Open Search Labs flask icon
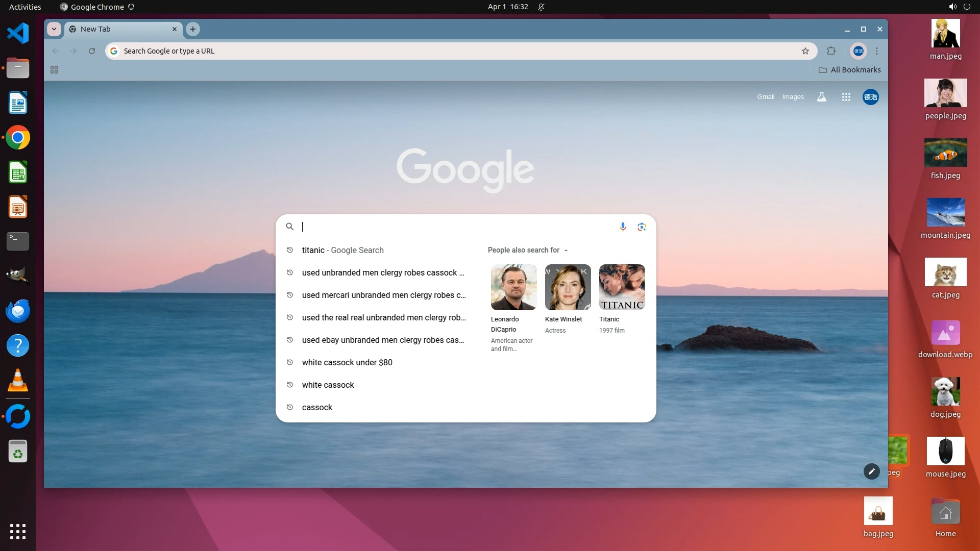Image resolution: width=980 pixels, height=551 pixels. 821,97
